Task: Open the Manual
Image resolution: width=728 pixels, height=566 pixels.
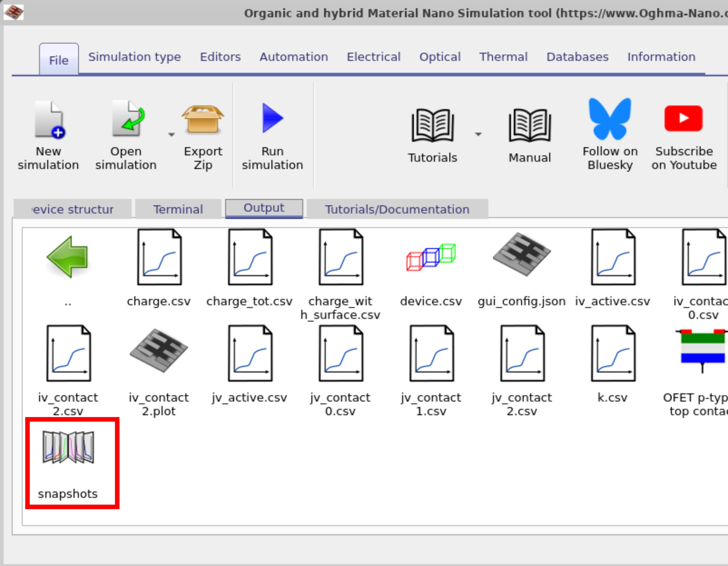Action: 529,133
